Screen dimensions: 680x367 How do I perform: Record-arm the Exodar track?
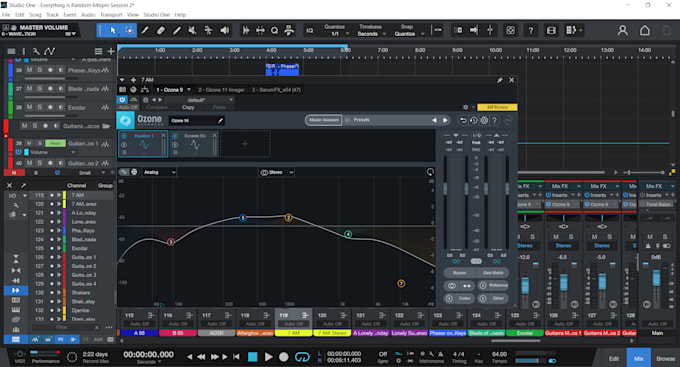click(50, 107)
